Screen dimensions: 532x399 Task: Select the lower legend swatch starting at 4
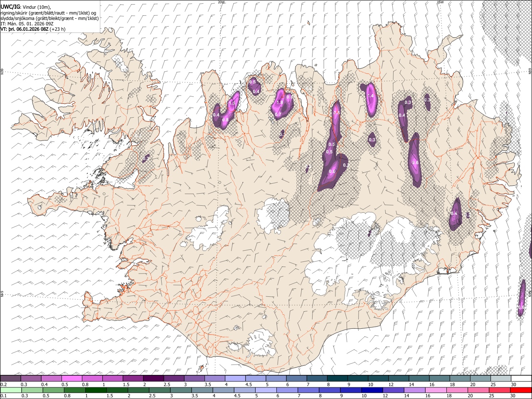tap(223, 390)
